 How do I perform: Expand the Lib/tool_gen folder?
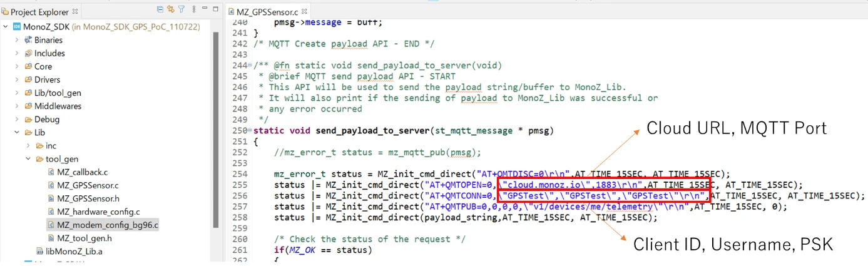tap(17, 93)
